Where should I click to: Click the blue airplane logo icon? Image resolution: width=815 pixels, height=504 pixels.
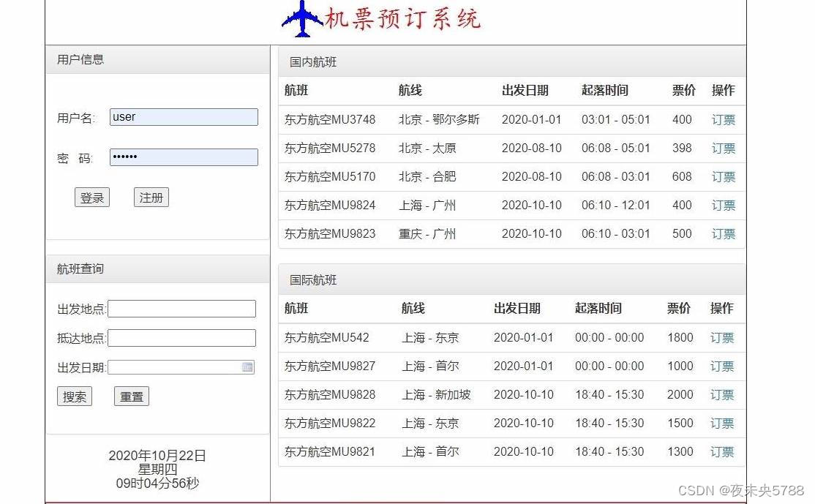(302, 19)
